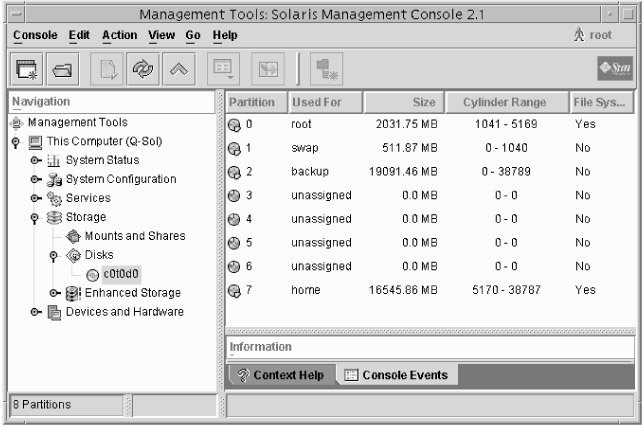Click the swap partition 1 icon

235,148
